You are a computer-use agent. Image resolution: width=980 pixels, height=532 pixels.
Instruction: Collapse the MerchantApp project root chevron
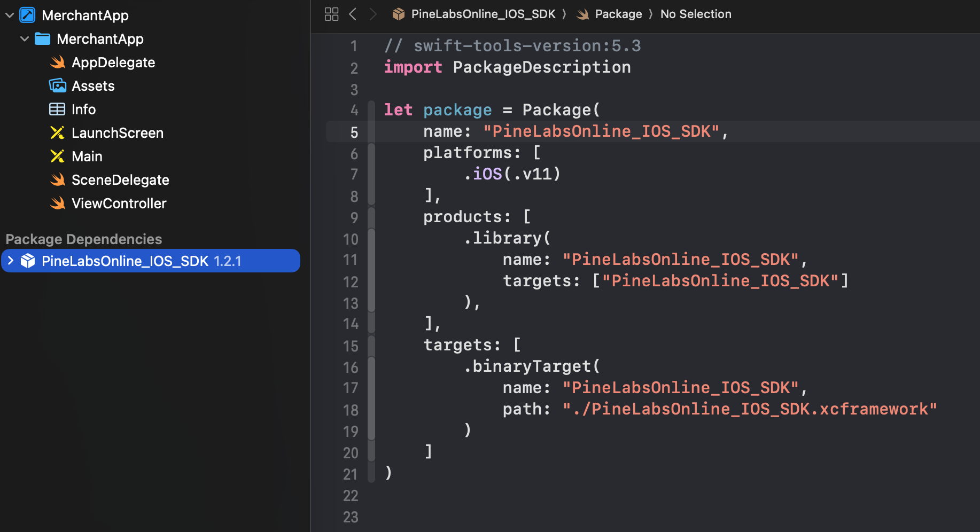[x=10, y=15]
